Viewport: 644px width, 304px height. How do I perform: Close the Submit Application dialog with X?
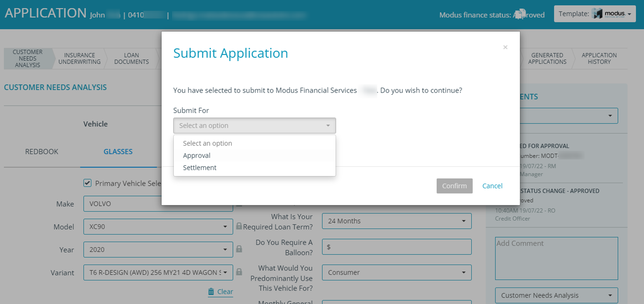(505, 47)
